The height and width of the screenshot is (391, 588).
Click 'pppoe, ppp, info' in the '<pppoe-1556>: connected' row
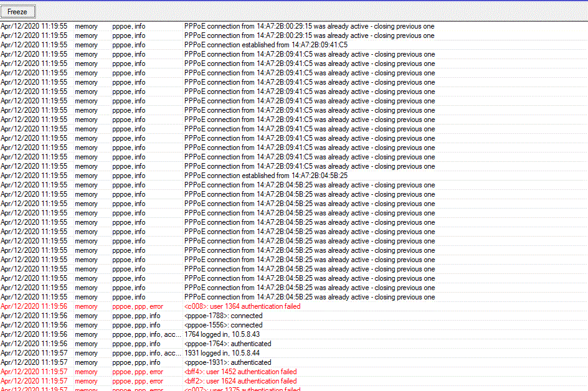[136, 325]
